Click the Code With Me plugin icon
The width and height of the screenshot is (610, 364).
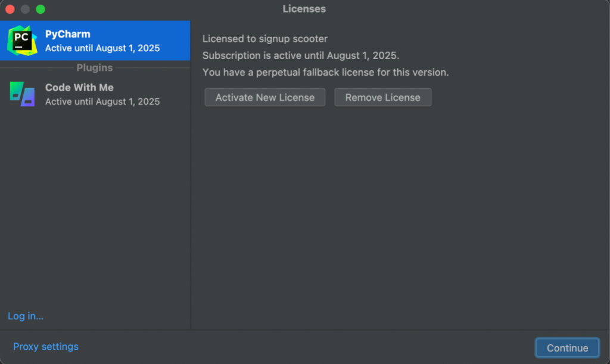click(22, 94)
